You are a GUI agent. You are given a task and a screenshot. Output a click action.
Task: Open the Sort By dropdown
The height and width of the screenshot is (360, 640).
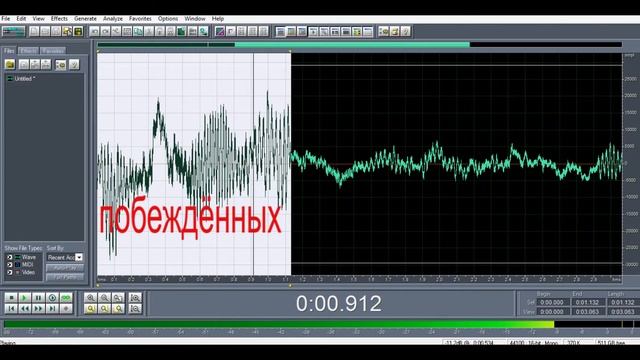(x=79, y=257)
